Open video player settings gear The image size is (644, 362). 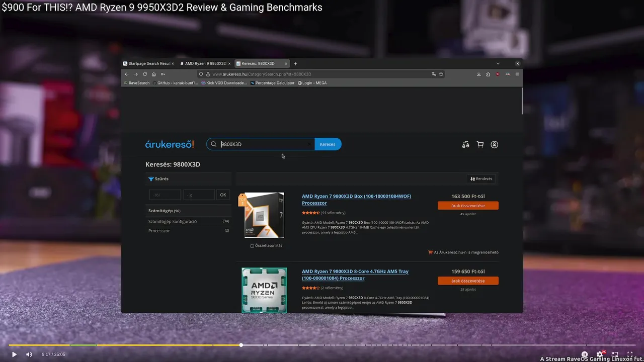coord(600,354)
